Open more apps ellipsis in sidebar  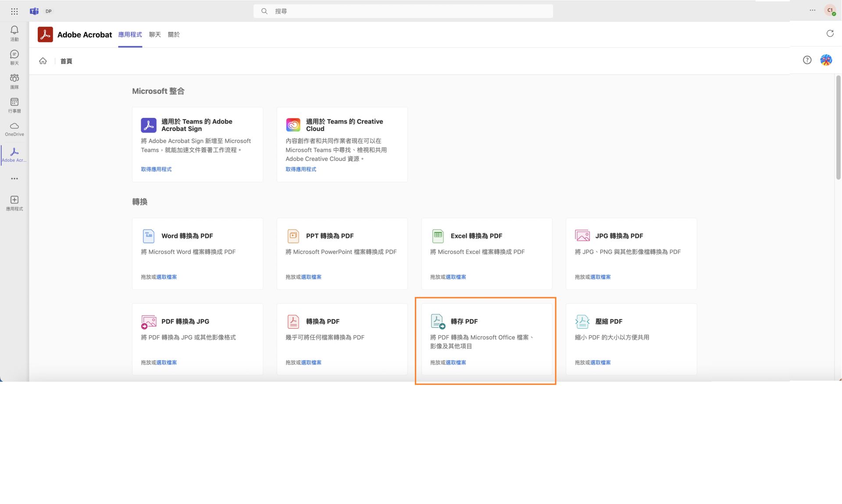pos(14,179)
